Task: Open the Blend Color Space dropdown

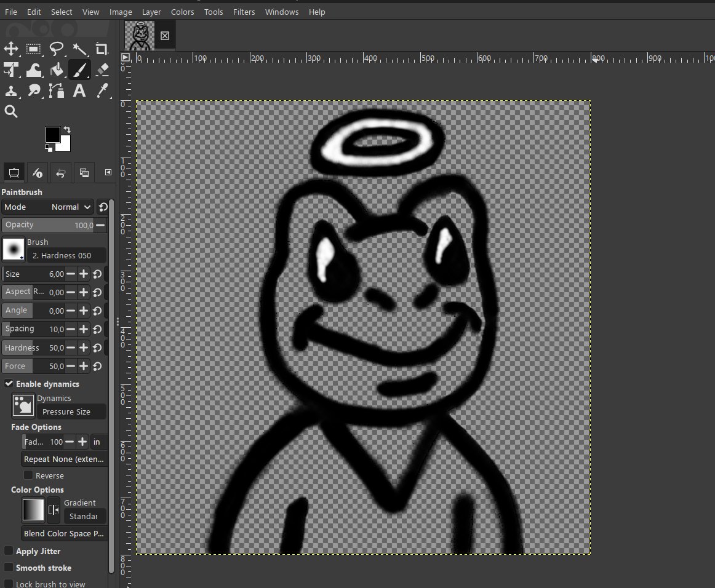Action: [64, 533]
